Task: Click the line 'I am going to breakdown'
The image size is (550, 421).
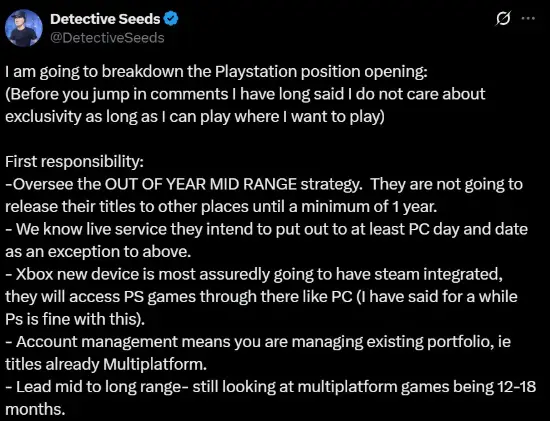Action: (x=216, y=72)
